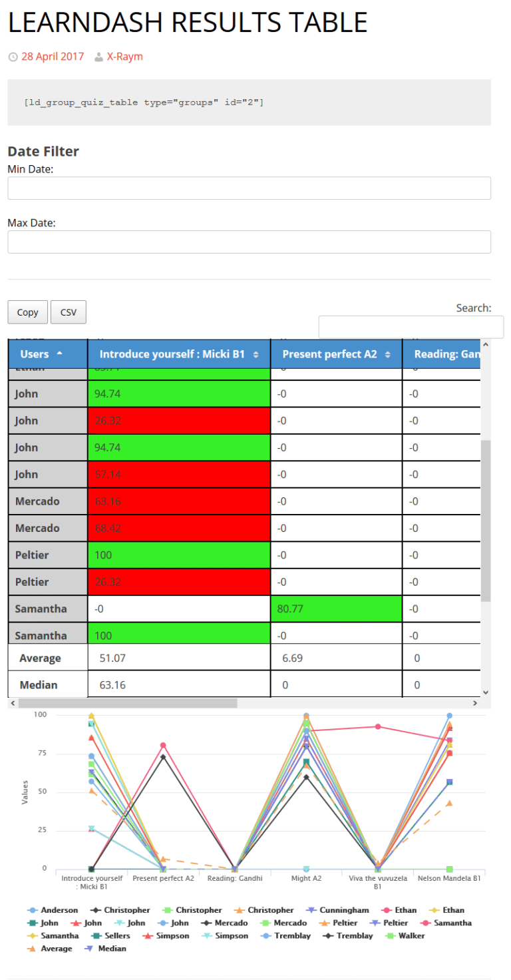511x980 pixels.
Task: Click the clock icon beside the date
Action: tap(13, 57)
